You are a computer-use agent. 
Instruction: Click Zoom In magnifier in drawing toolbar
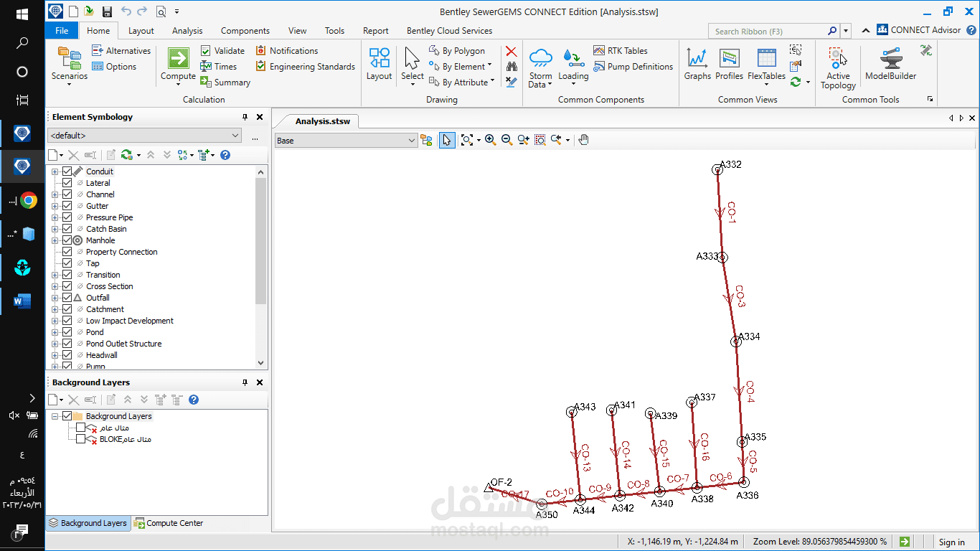490,140
